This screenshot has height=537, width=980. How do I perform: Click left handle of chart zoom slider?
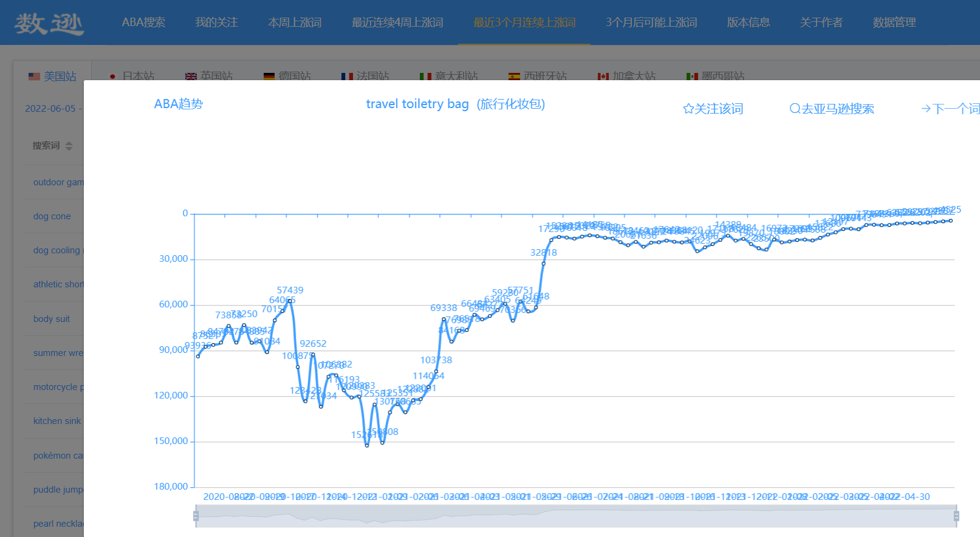click(x=196, y=516)
